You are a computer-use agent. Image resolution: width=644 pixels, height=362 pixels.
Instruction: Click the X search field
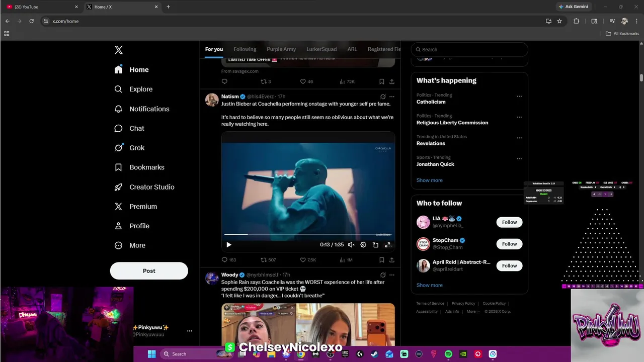point(469,49)
